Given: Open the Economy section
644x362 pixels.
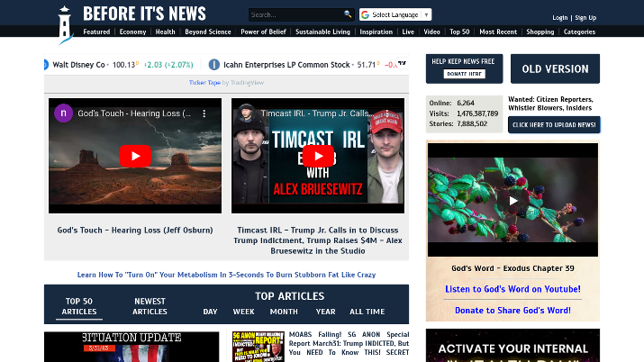Looking at the screenshot, I should (x=132, y=32).
